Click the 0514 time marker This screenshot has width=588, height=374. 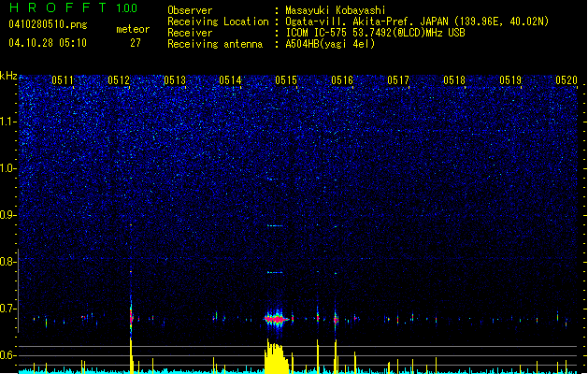point(230,80)
